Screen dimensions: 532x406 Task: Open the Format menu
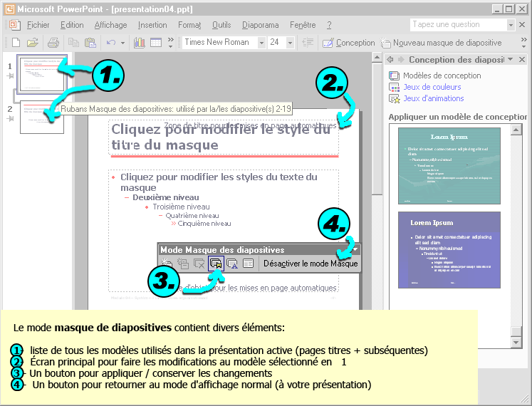[189, 25]
